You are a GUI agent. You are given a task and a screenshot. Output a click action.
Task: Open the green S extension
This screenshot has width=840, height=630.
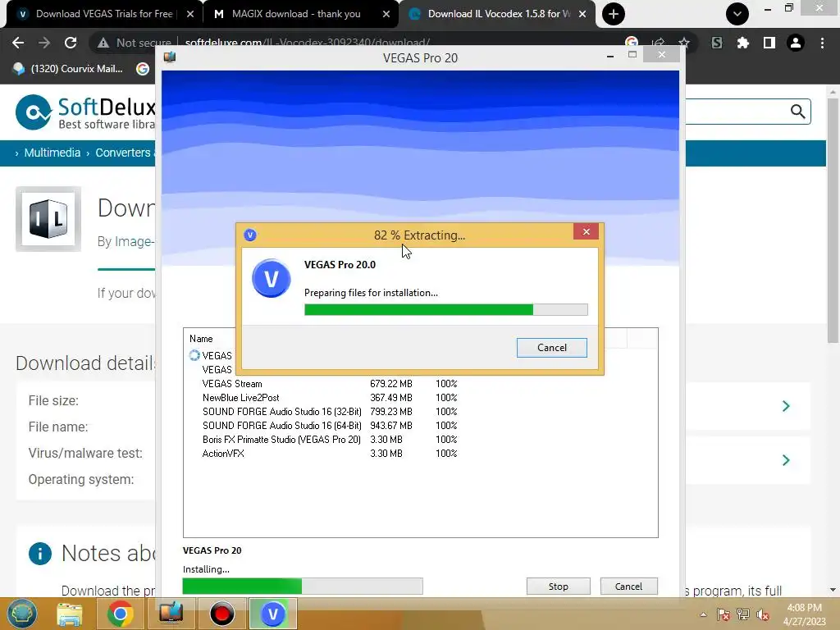coord(717,43)
